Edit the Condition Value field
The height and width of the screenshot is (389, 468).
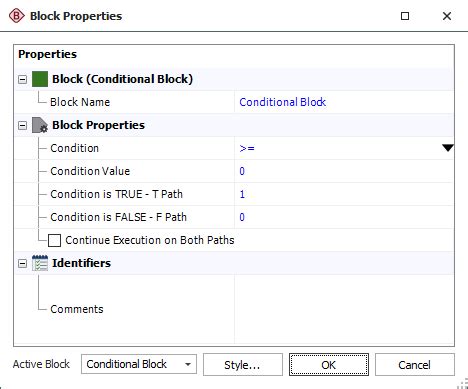click(x=344, y=171)
